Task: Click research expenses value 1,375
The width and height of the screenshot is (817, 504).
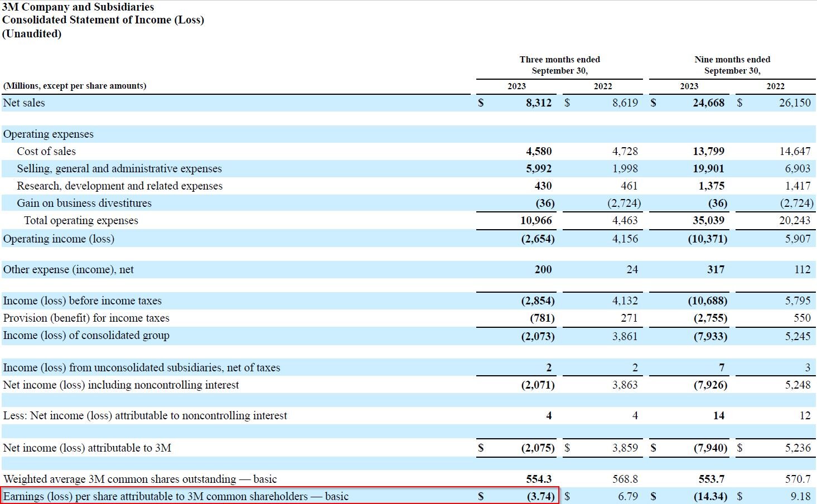Action: (711, 186)
